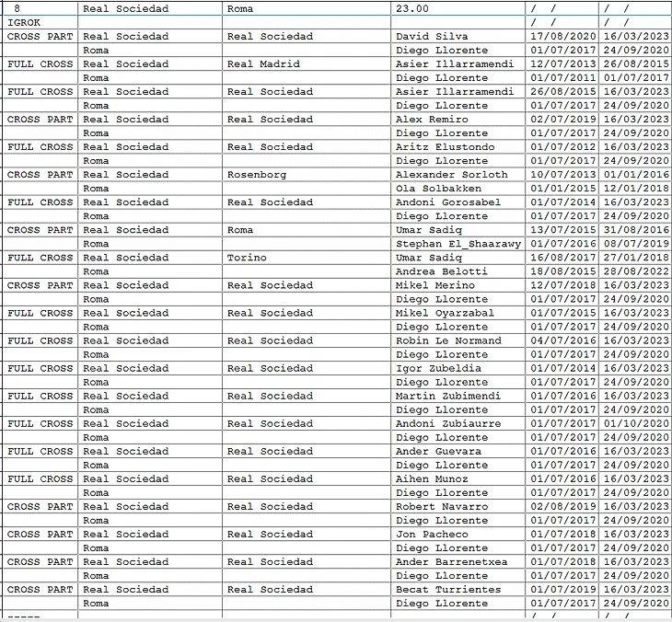Select the 18/08/2015 start date cell
Viewport: 672px width, 622px height.
[562, 271]
